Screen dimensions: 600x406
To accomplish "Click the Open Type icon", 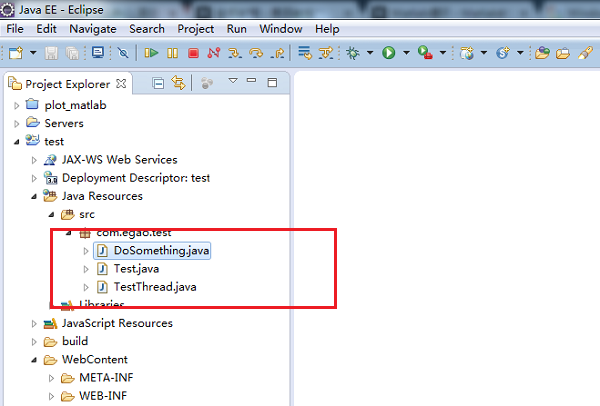I will (x=542, y=53).
